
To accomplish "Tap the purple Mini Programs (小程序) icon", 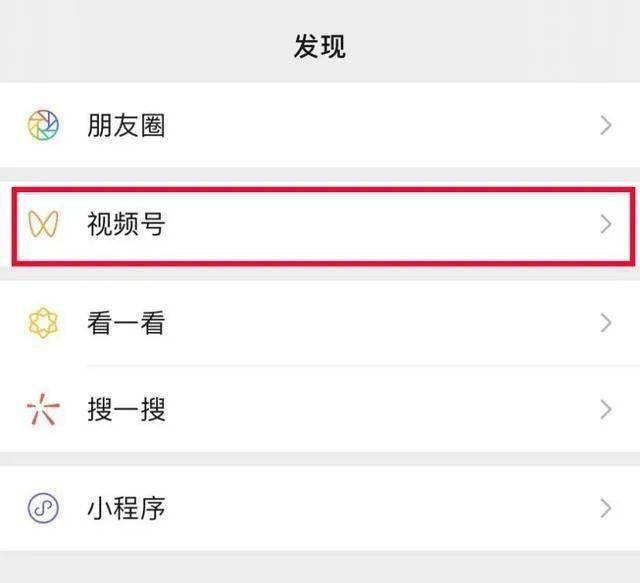I will click(x=43, y=508).
